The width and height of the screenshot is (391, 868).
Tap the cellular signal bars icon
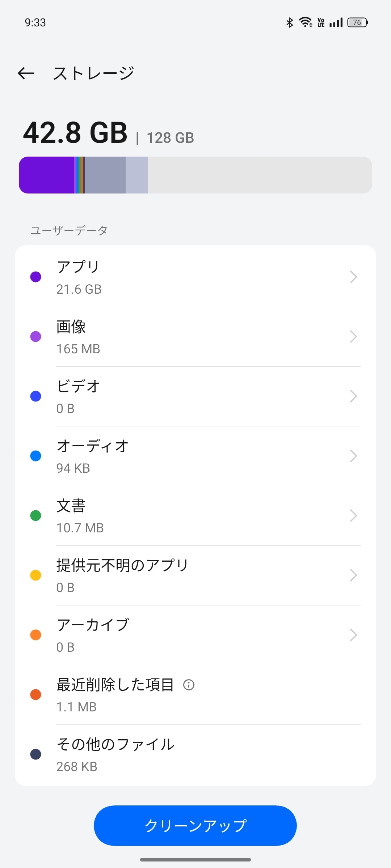click(336, 22)
